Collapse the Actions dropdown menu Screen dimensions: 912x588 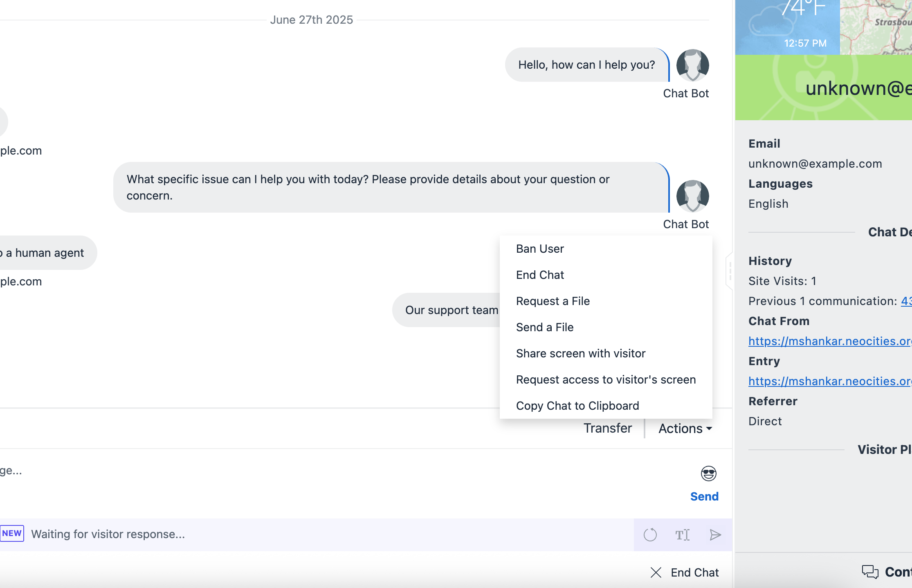pos(685,429)
